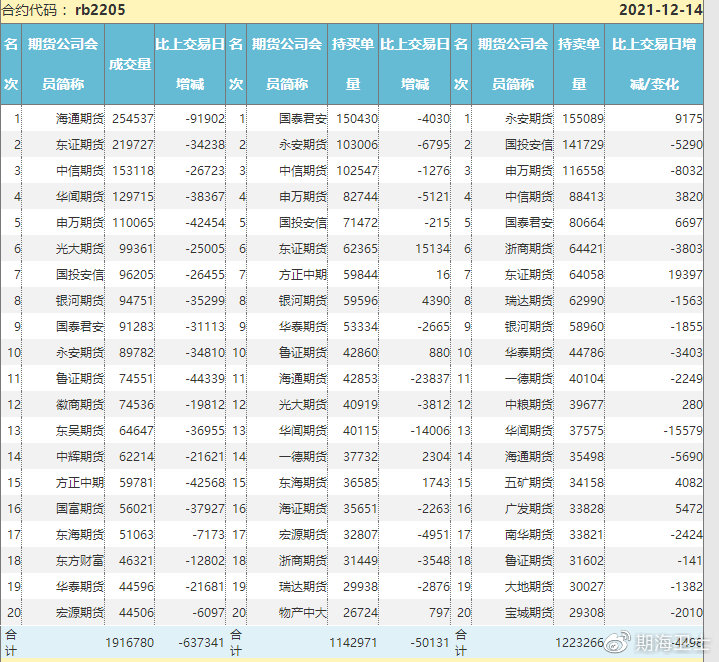Click short position value 155089
Viewport: 719px width, 662px height.
click(583, 119)
